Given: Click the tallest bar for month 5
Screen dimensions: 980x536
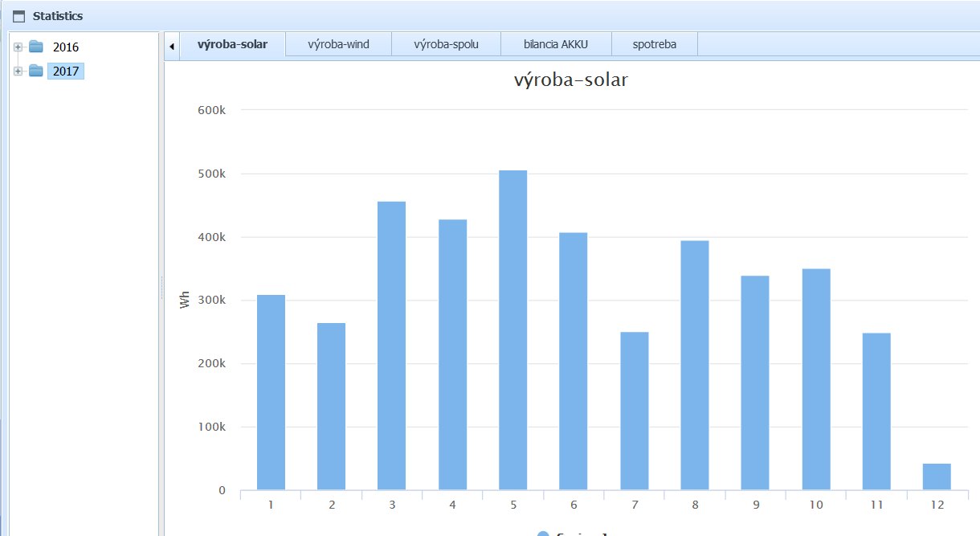Looking at the screenshot, I should point(512,329).
